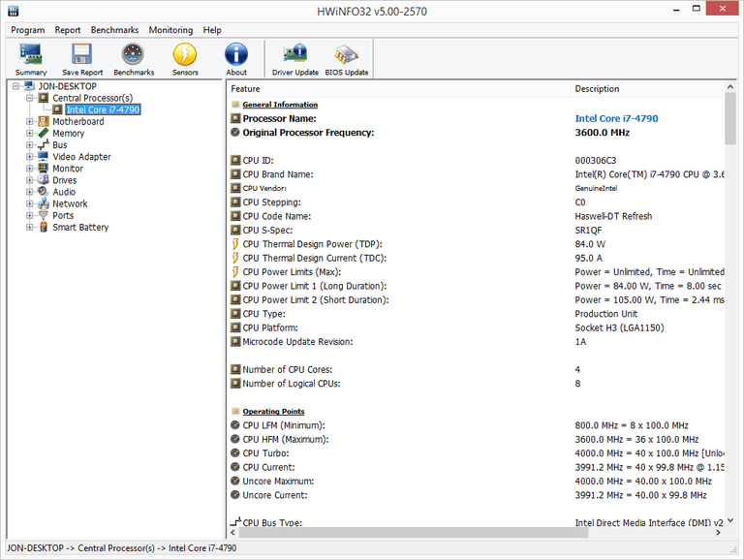Select the Uncore Current row
The image size is (744, 560).
pos(477,495)
